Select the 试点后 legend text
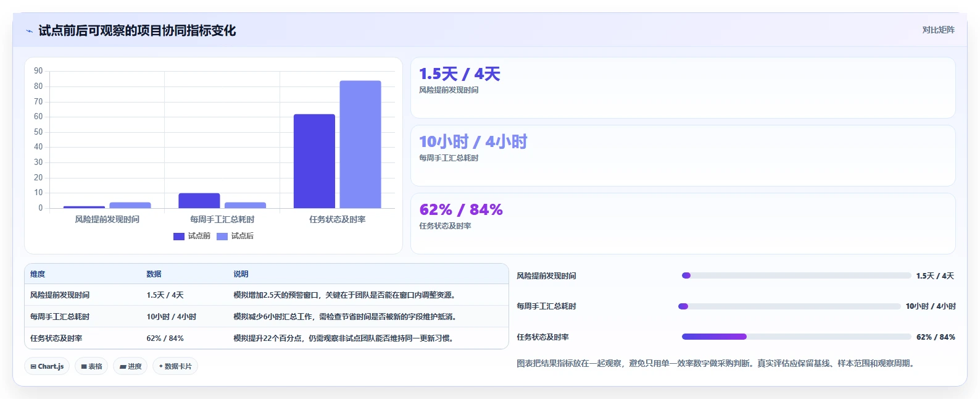 pos(242,236)
